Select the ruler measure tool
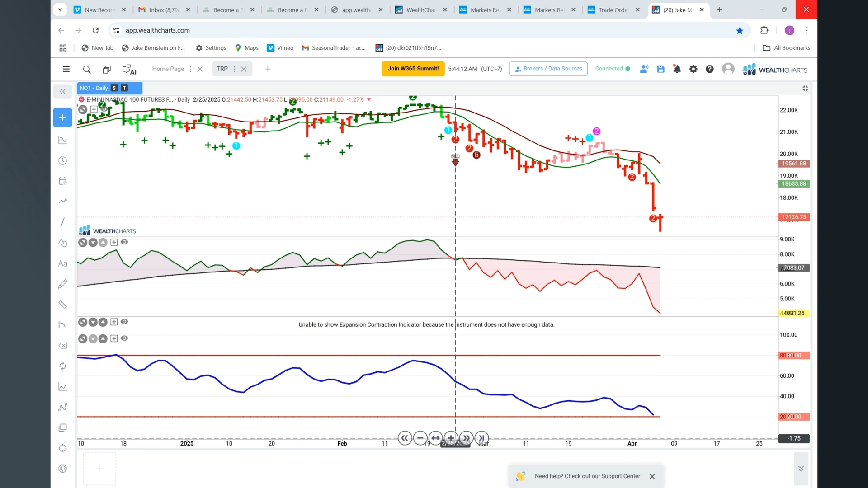 (63, 305)
